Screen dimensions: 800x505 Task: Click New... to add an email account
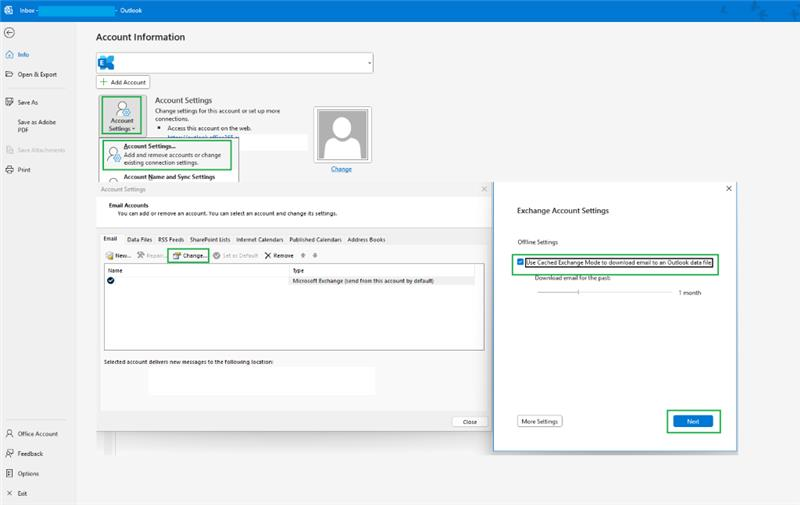(118, 256)
